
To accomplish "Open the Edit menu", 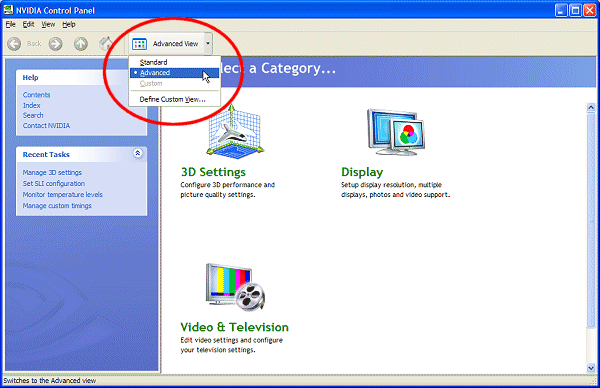I will [28, 24].
